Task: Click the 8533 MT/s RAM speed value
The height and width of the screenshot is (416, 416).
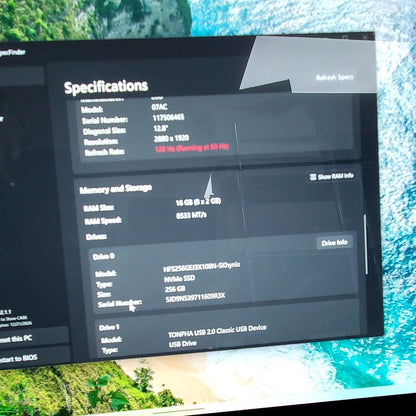Action: (191, 215)
